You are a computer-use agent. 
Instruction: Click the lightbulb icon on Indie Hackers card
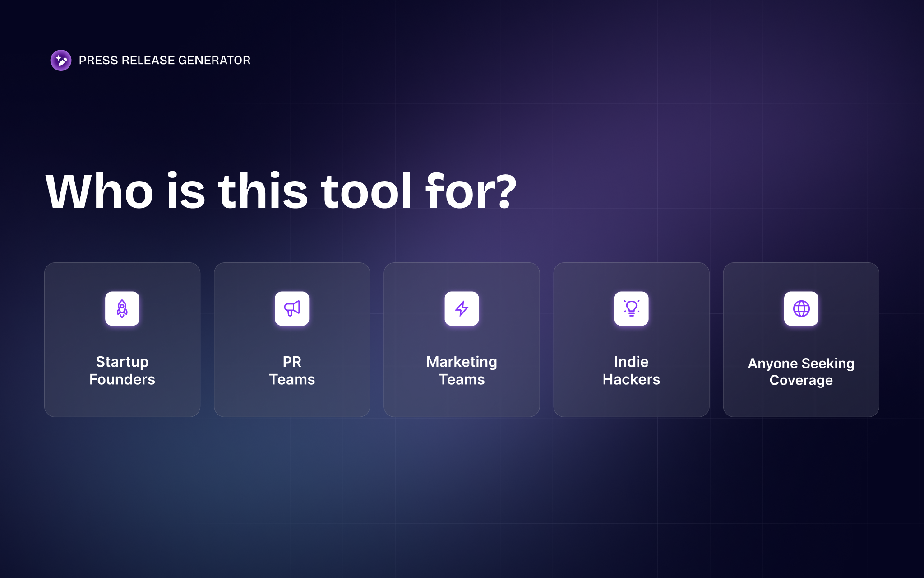tap(631, 308)
